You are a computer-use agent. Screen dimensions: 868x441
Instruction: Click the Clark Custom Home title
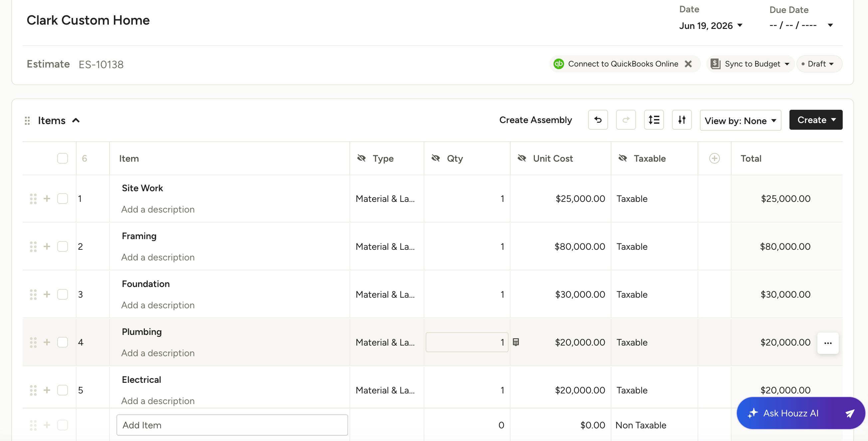pos(88,20)
